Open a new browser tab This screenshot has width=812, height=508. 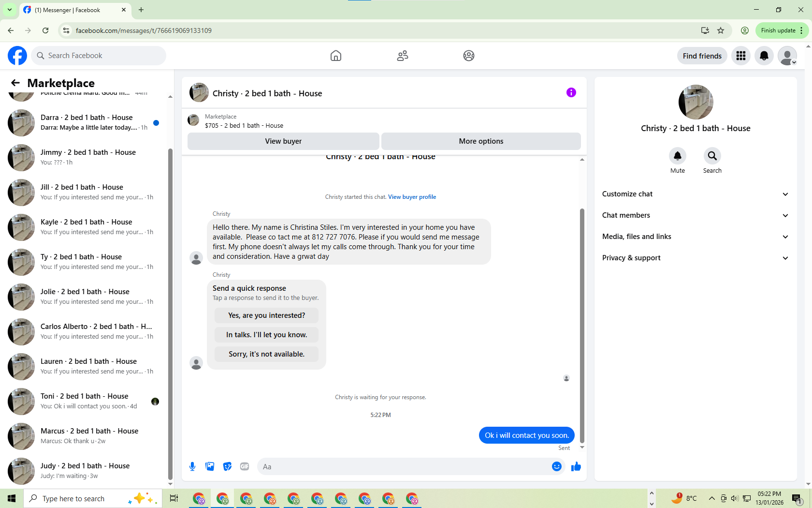point(141,10)
